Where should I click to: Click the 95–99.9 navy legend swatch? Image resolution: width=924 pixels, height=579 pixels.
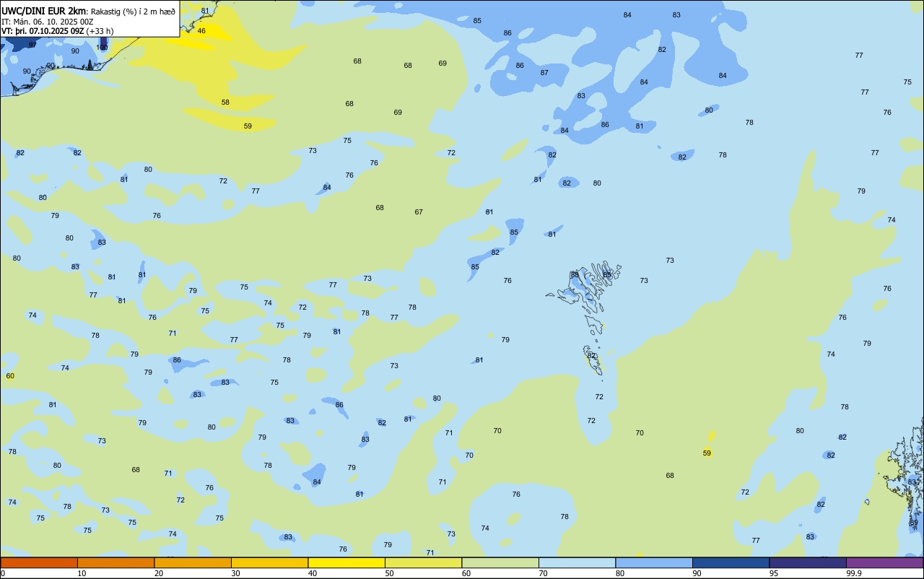[808, 562]
